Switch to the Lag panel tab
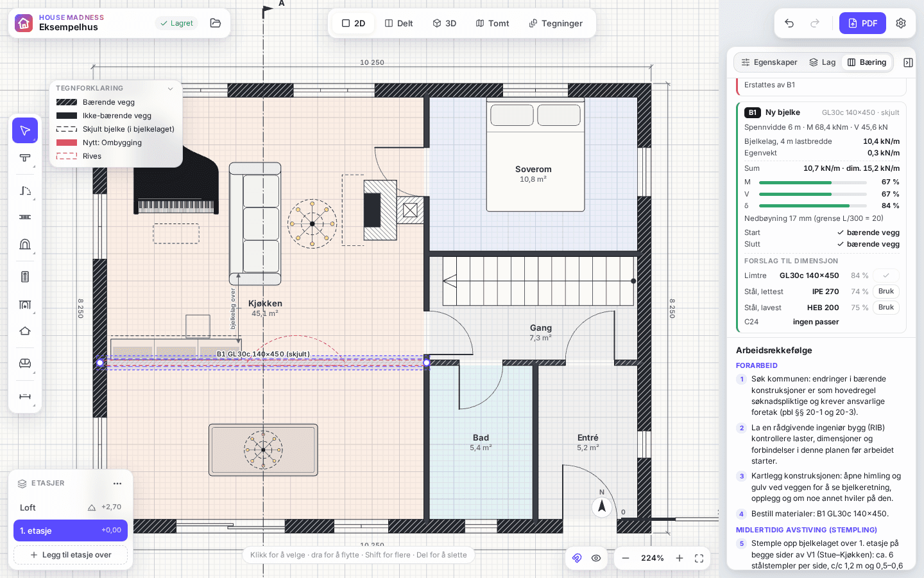Screen dimensions: 924x578 point(822,62)
